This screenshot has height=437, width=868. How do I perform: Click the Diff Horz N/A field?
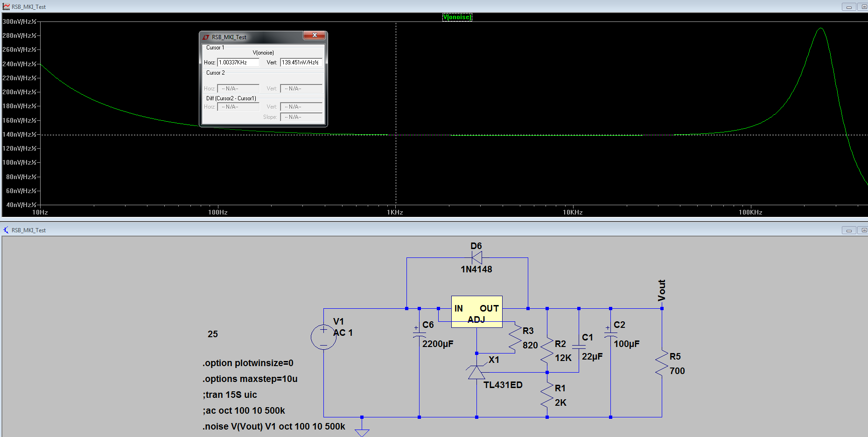pyautogui.click(x=238, y=107)
